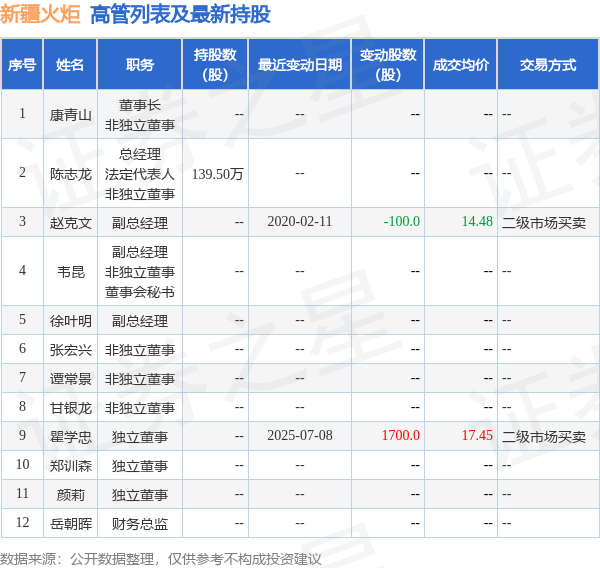This screenshot has width=600, height=568.
Task: Click the average price 14.48
Action: pos(477,221)
